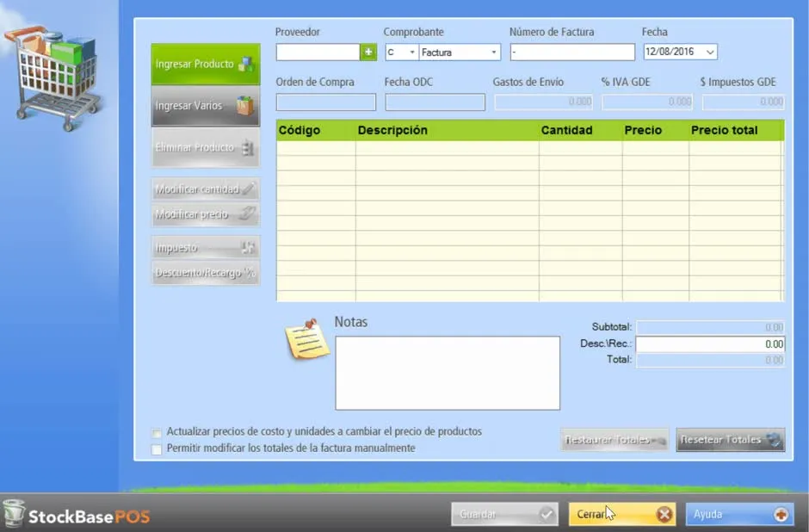Click the Restaurar Totales button
This screenshot has height=532, width=809.
[614, 440]
